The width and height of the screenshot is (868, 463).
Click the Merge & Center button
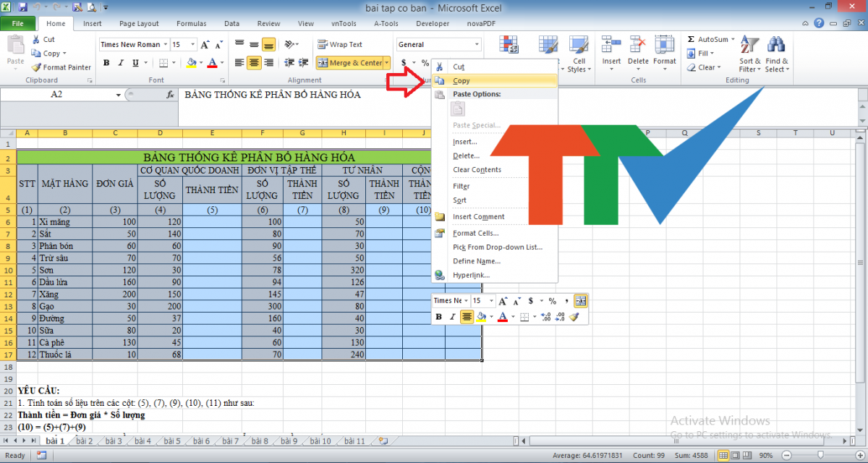(x=349, y=63)
